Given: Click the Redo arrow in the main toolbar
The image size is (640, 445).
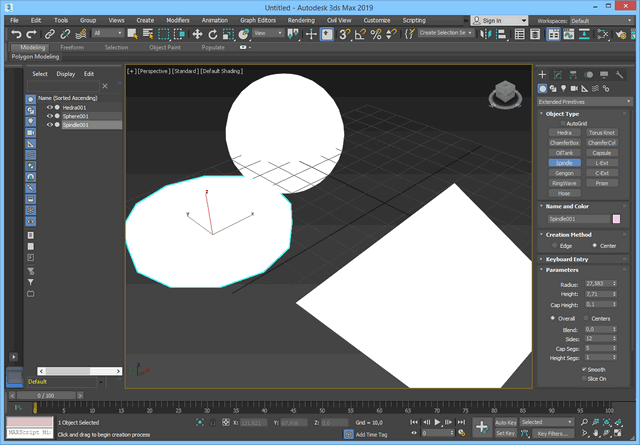Looking at the screenshot, I should (32, 34).
